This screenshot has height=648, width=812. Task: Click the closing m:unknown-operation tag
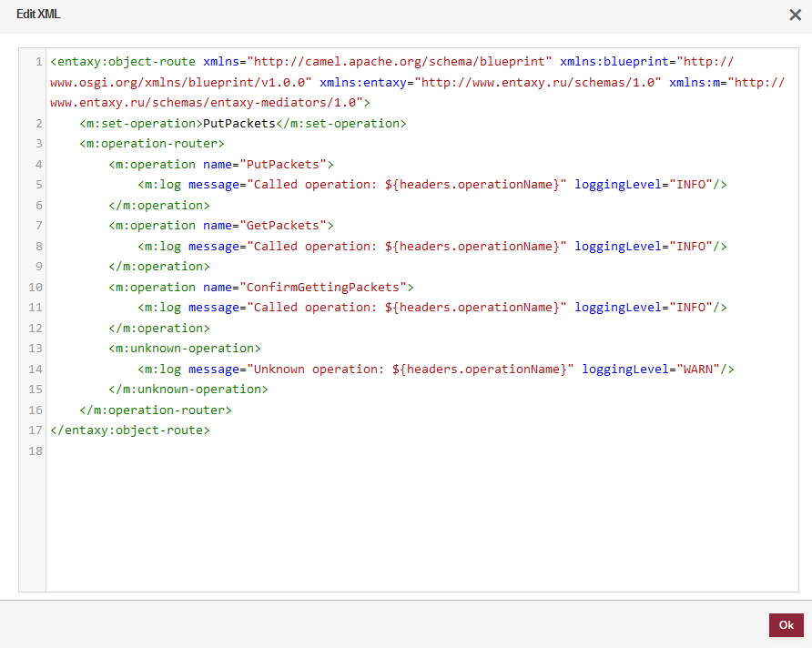[188, 389]
